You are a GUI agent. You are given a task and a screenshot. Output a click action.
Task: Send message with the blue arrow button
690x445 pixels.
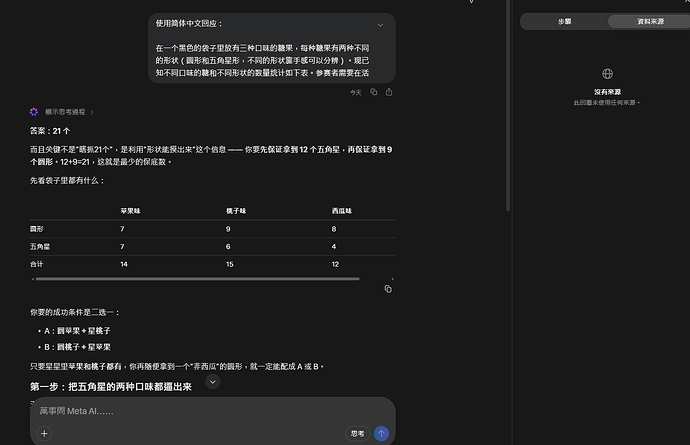pos(382,434)
